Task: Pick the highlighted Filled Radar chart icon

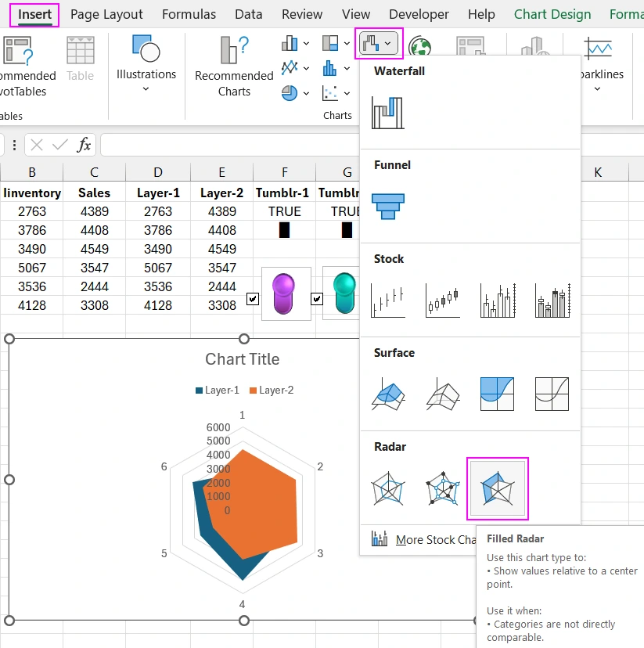Action: point(498,488)
